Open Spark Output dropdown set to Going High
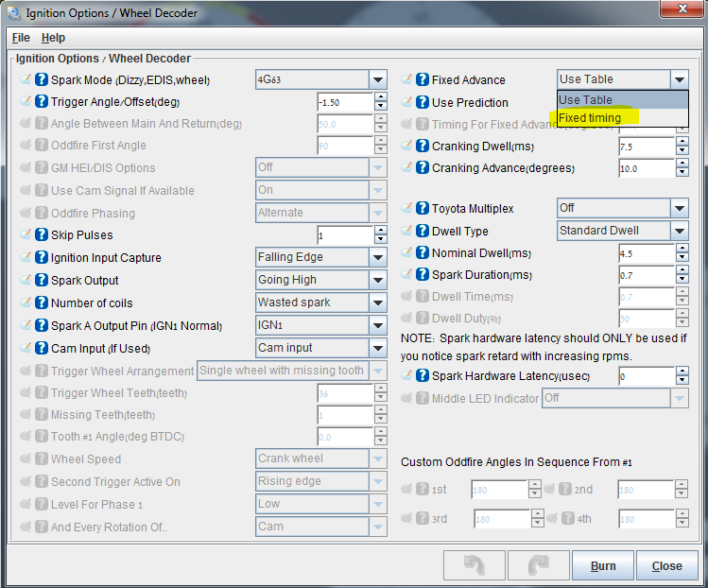Viewport: 708px width, 588px height. coord(321,280)
